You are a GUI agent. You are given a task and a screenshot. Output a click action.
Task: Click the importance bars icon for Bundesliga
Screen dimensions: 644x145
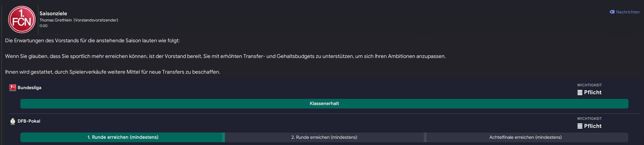click(580, 93)
